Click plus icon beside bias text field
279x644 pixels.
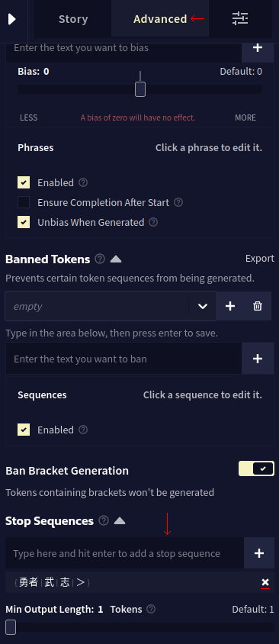258,47
